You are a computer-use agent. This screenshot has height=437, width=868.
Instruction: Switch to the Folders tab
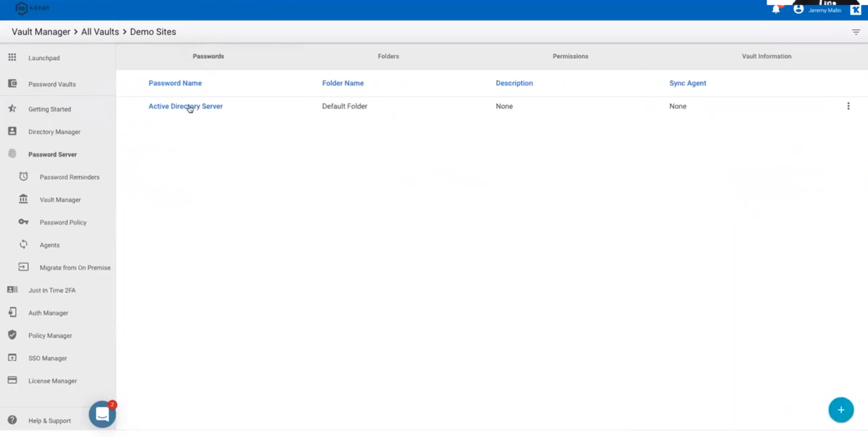(x=388, y=56)
